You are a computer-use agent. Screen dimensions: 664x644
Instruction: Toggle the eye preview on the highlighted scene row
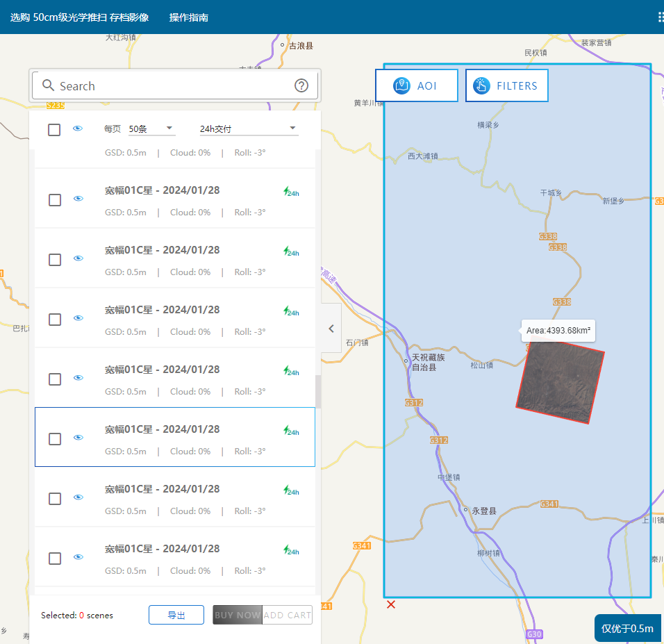[78, 437]
